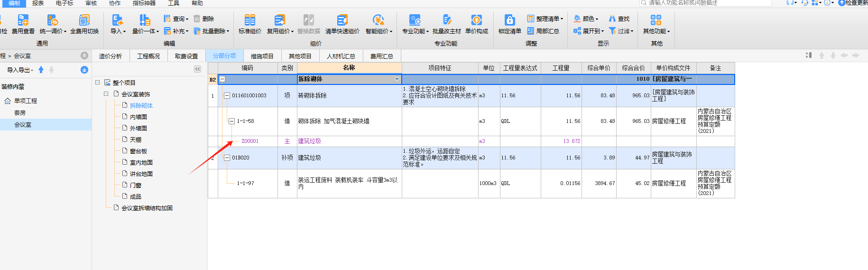Switch to the 人材机汇总 tab

pos(341,56)
